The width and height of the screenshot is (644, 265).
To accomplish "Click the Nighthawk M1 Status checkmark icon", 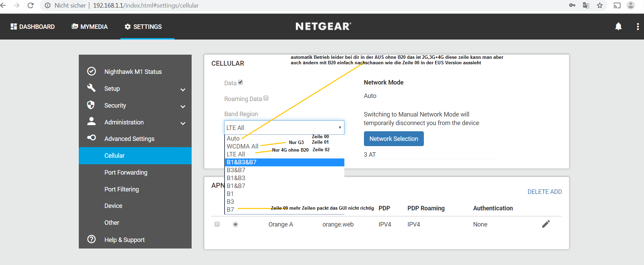I will tap(92, 71).
